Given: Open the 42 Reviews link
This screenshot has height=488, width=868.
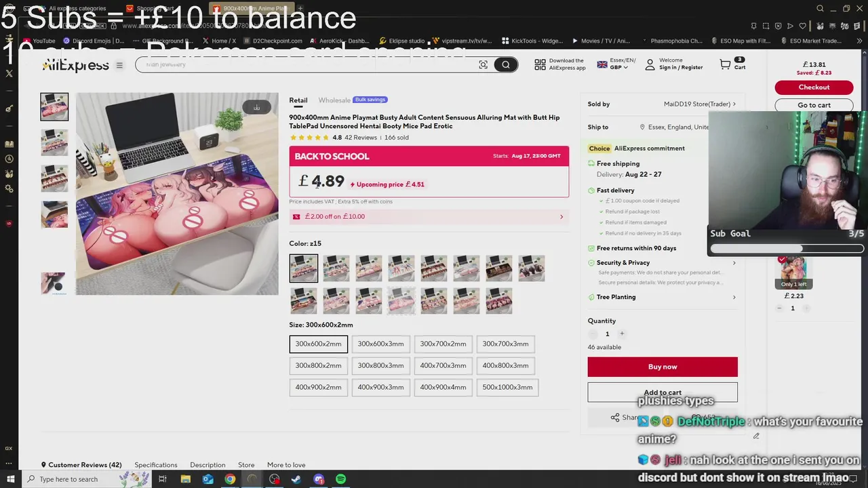Looking at the screenshot, I should pos(361,138).
